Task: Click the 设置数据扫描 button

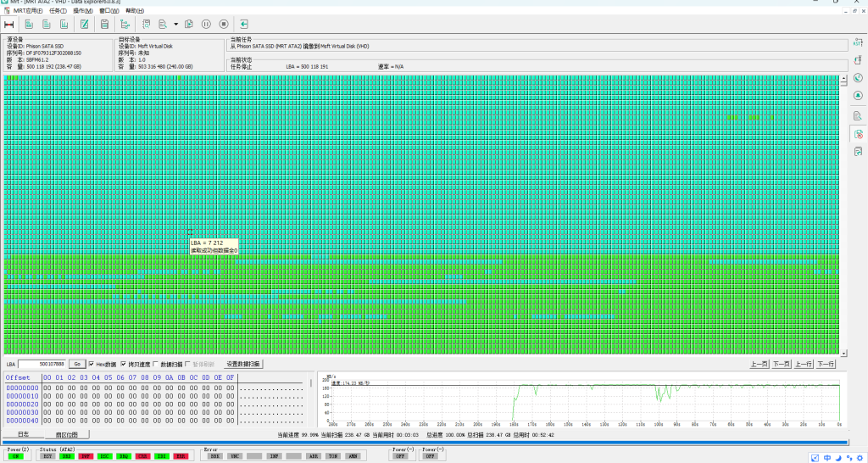Action: tap(243, 364)
